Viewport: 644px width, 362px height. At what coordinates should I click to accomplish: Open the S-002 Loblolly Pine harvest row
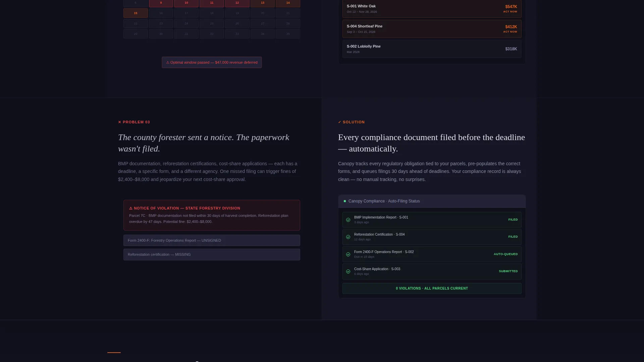[x=432, y=49]
